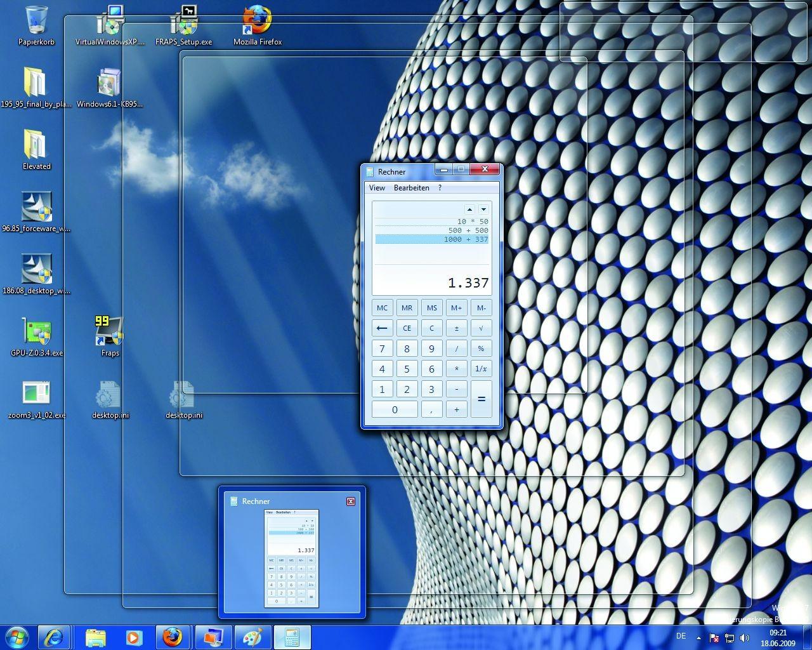The width and height of the screenshot is (812, 650).
Task: Click the M+ memory add button
Action: (456, 308)
